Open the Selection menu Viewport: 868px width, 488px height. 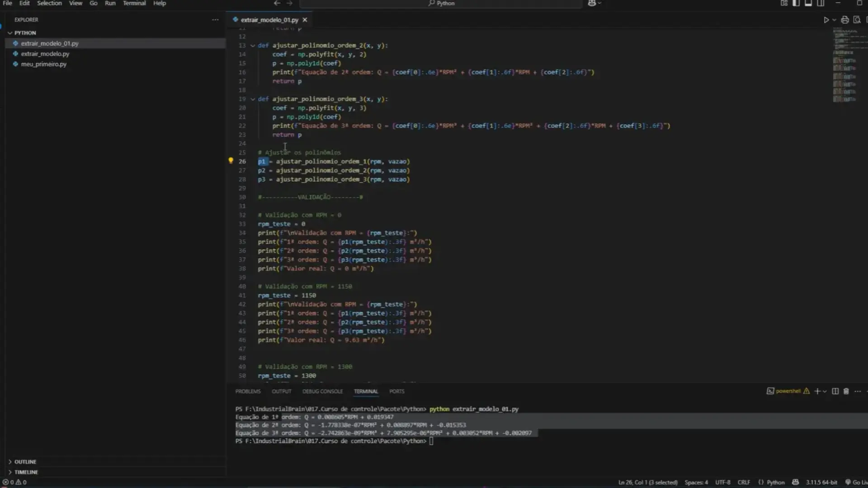coord(49,3)
